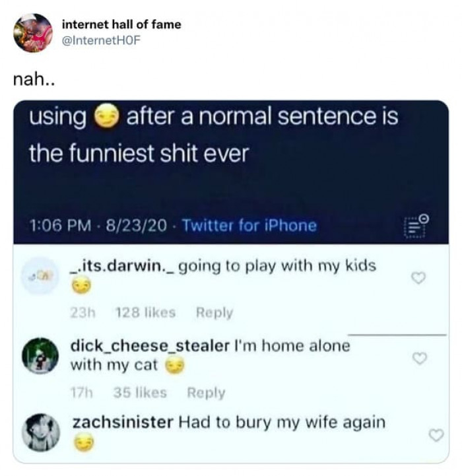Click the zachsinister username
This screenshot has width=462, height=476.
point(122,421)
